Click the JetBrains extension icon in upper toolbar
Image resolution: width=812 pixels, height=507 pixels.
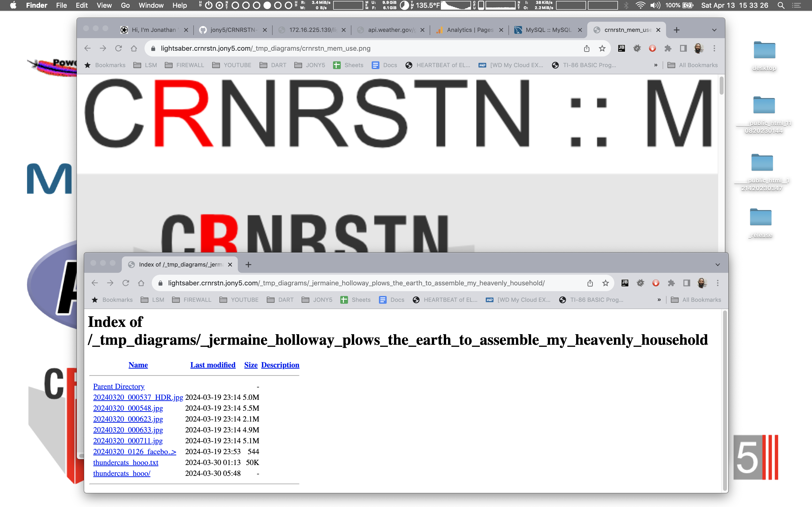tap(621, 48)
